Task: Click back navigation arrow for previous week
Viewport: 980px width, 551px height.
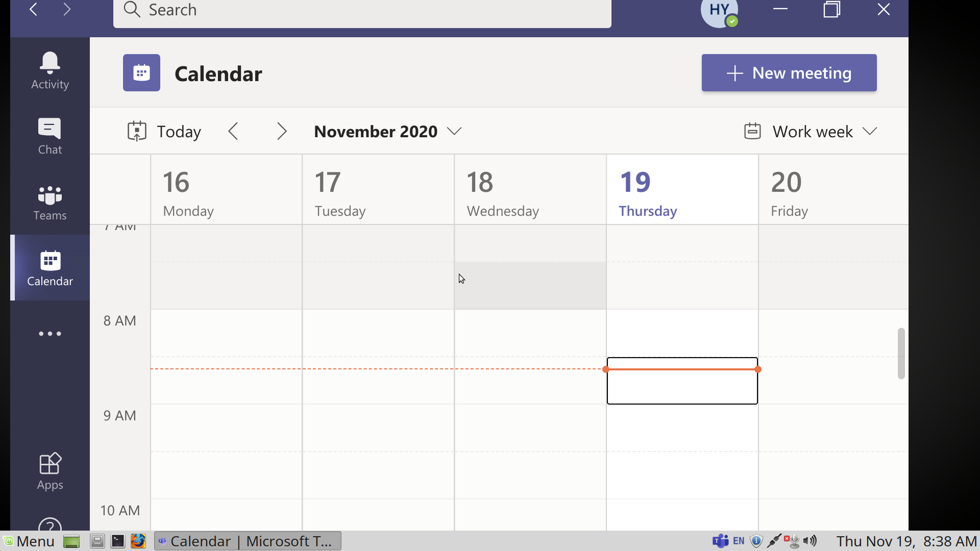Action: coord(234,131)
